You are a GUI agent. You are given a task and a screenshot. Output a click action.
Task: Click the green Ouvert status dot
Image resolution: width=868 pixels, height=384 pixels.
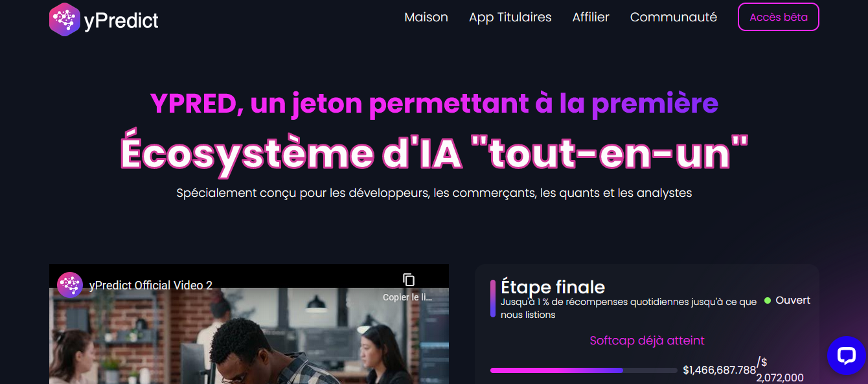coord(768,300)
